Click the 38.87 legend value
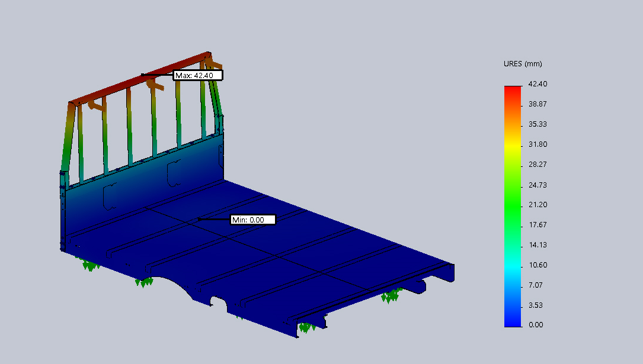The image size is (643, 364). click(538, 104)
